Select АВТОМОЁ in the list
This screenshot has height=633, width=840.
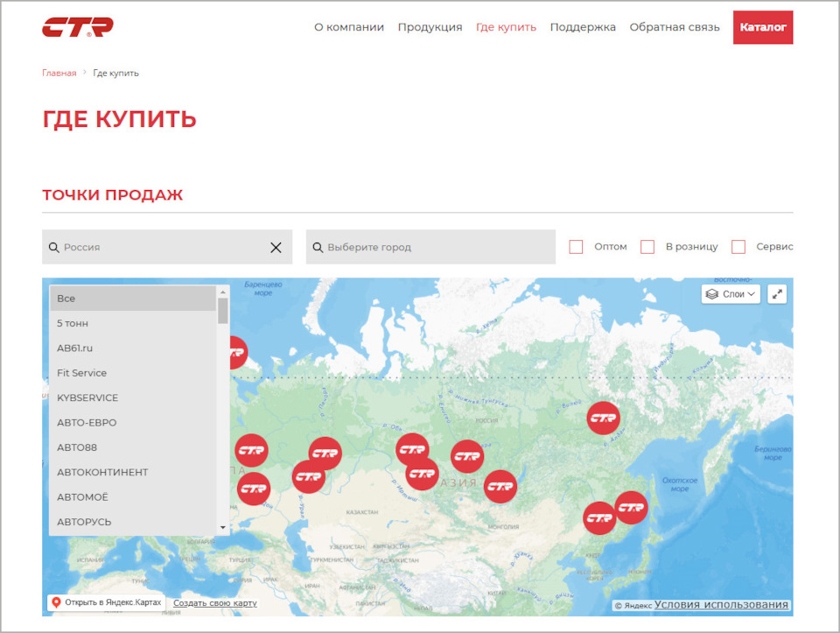tap(133, 497)
